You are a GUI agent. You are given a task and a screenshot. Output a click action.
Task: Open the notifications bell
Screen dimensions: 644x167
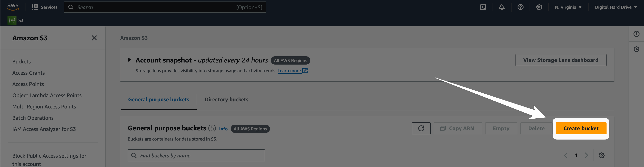point(501,7)
